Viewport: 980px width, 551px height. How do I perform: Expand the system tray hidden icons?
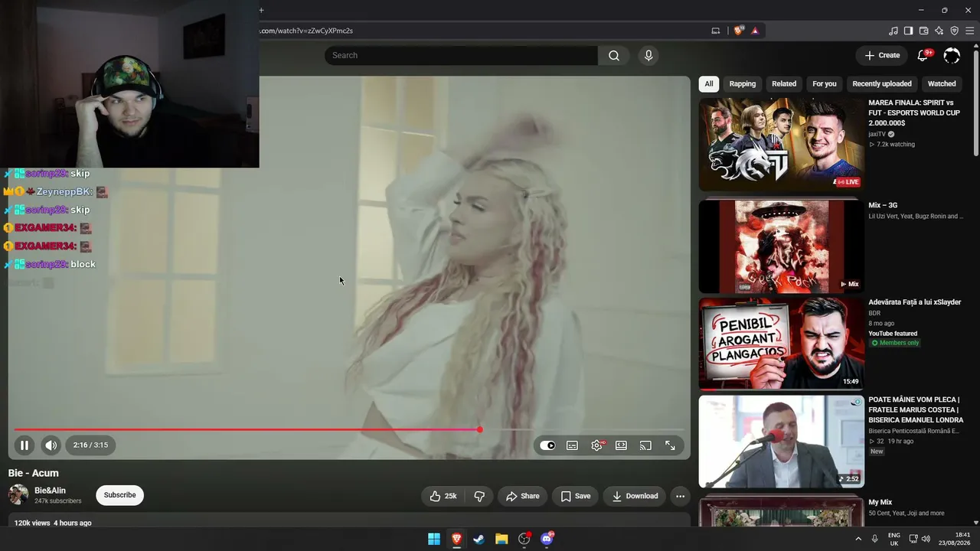coord(857,539)
